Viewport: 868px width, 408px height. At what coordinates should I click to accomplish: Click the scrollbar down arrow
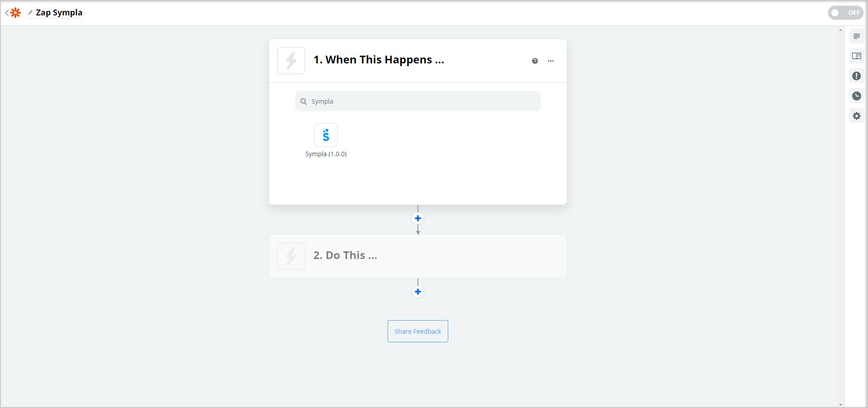click(x=840, y=404)
